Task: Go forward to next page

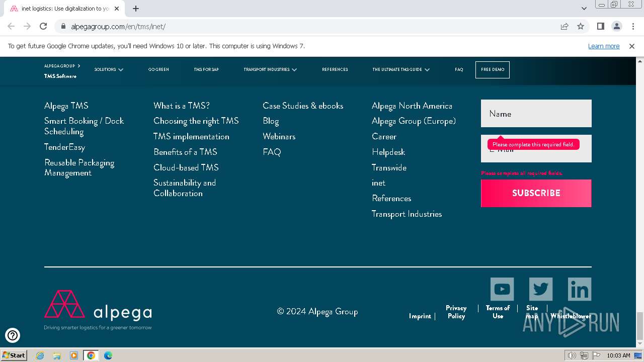Action: [27, 27]
